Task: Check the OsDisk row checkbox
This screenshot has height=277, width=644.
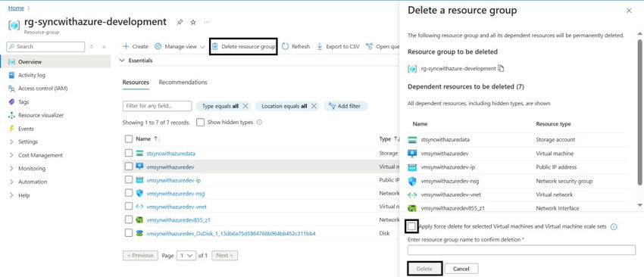Action: tap(129, 233)
